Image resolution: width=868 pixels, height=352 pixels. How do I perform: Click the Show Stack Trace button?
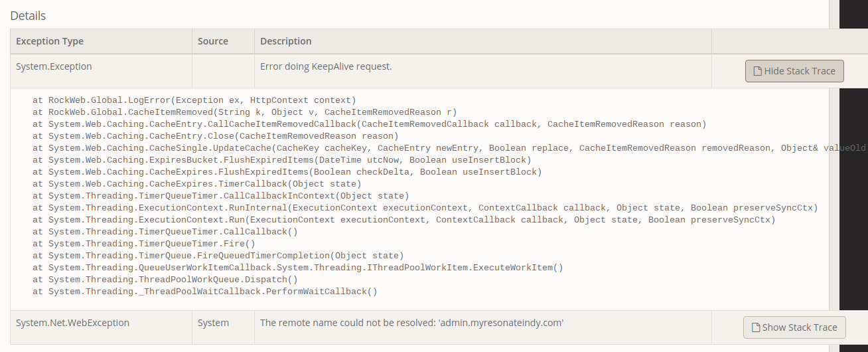(794, 327)
